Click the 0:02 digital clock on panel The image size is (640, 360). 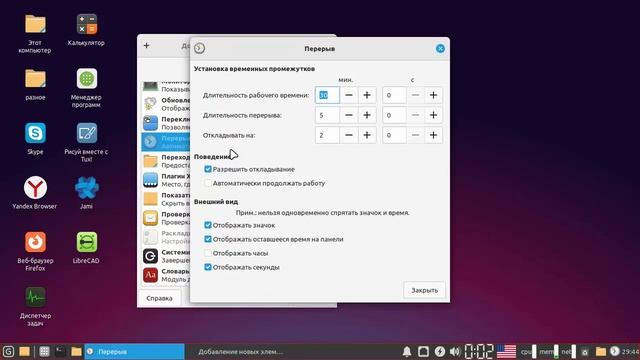click(x=479, y=351)
